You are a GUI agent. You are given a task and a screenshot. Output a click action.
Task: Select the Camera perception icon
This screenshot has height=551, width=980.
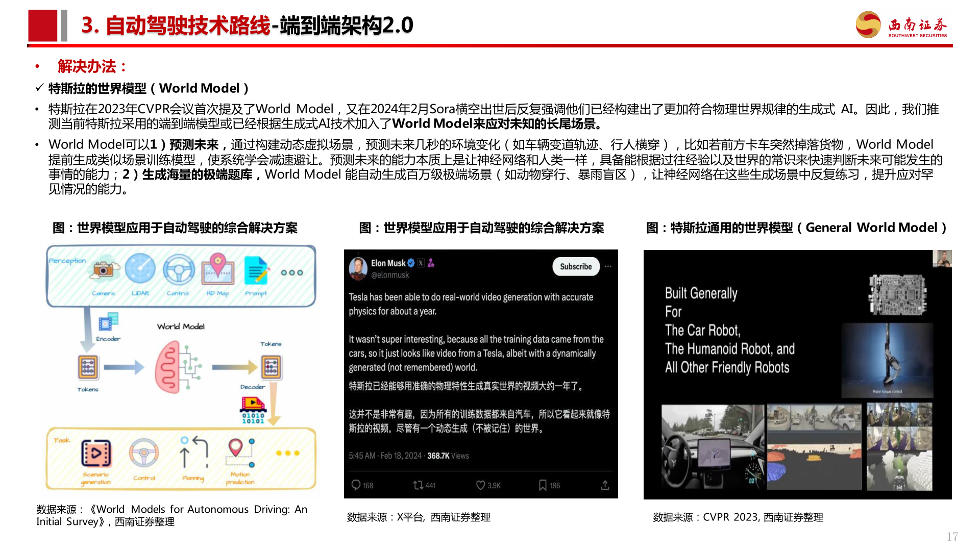103,269
